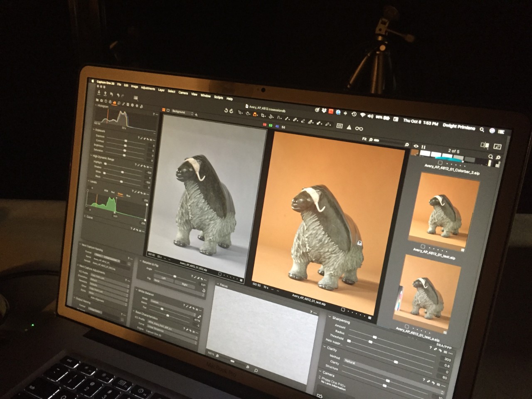Add a new layer with plus icon
The image size is (532, 399).
[x=196, y=115]
